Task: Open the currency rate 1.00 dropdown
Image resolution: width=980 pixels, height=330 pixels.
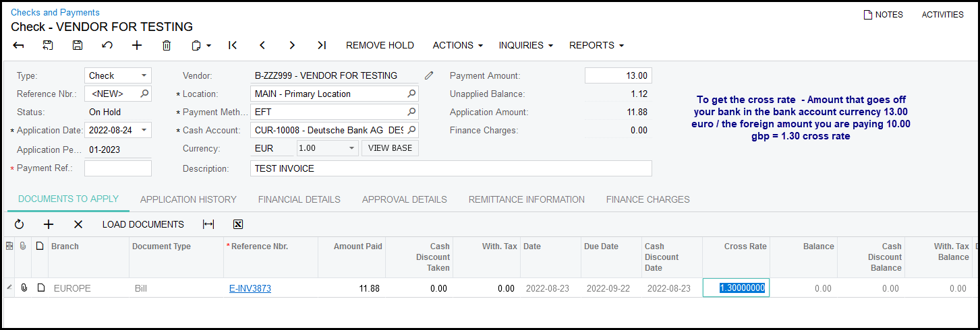Action: (351, 148)
